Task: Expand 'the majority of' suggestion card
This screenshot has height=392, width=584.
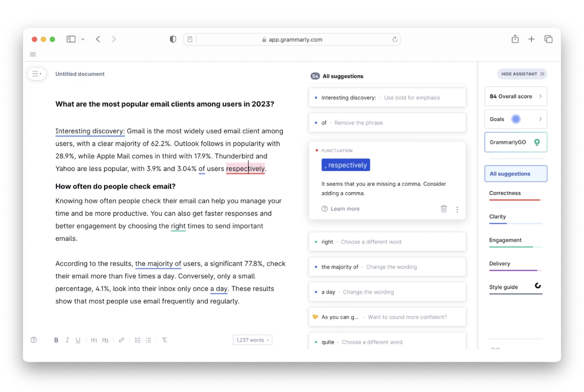Action: click(387, 267)
